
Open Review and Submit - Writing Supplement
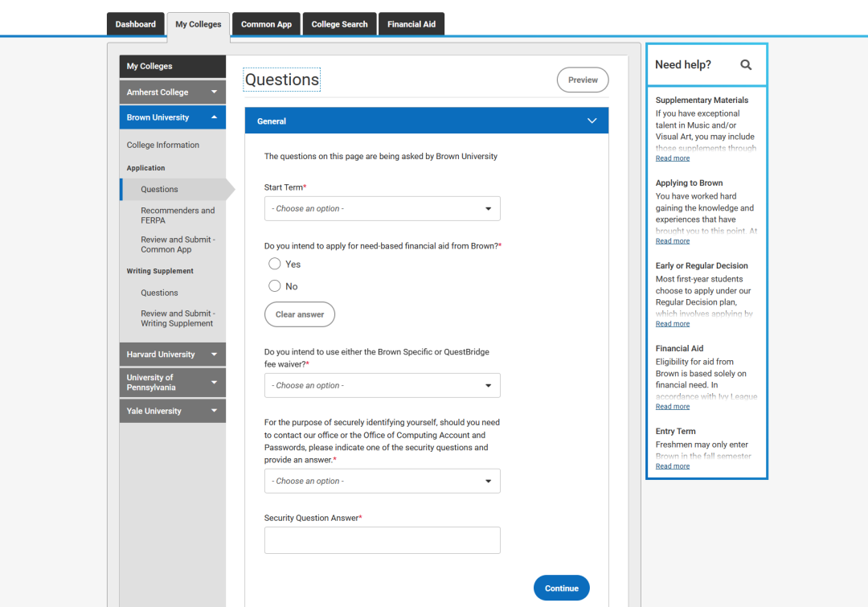pyautogui.click(x=178, y=318)
